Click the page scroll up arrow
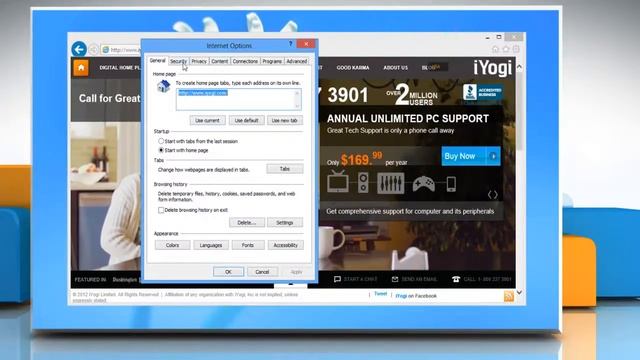The height and width of the screenshot is (360, 640). pyautogui.click(x=519, y=67)
